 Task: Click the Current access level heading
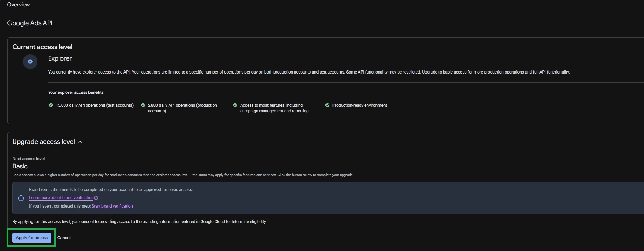42,47
